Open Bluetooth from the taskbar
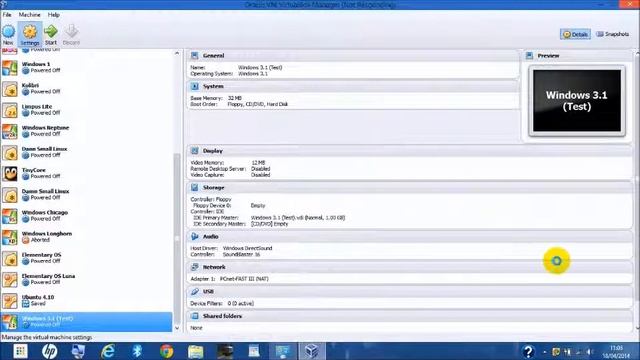This screenshot has height=360, width=640. click(x=137, y=351)
